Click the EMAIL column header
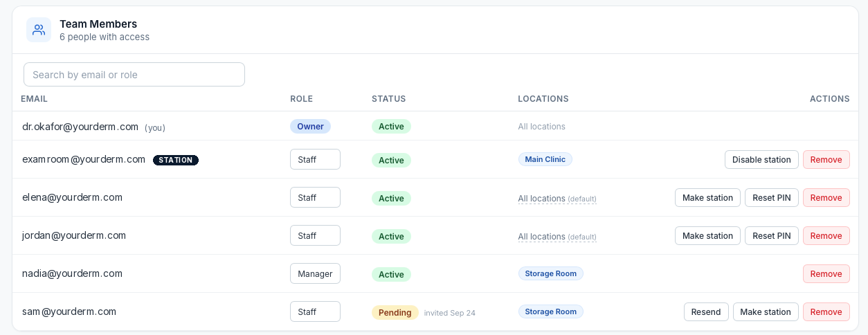 click(34, 99)
